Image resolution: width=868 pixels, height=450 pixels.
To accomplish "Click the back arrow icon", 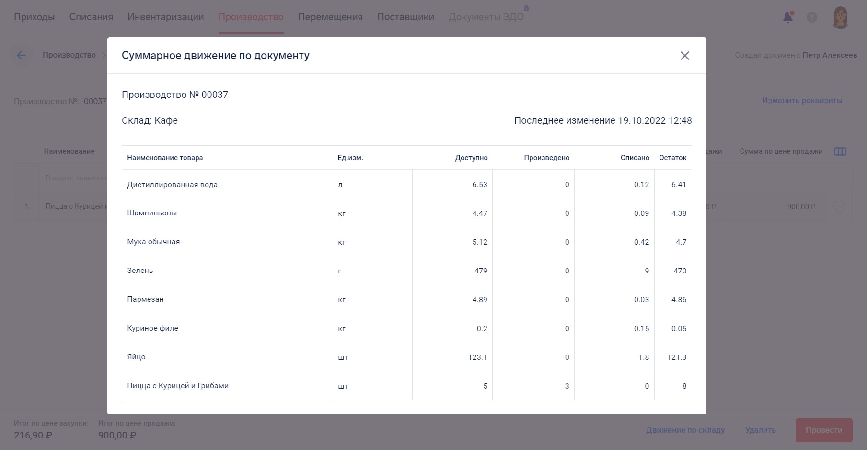I will pyautogui.click(x=21, y=55).
